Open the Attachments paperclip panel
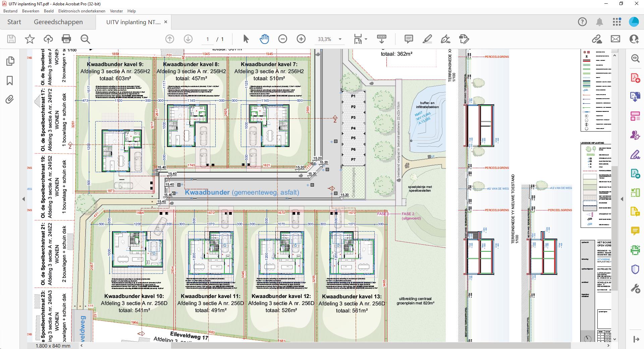 point(10,100)
